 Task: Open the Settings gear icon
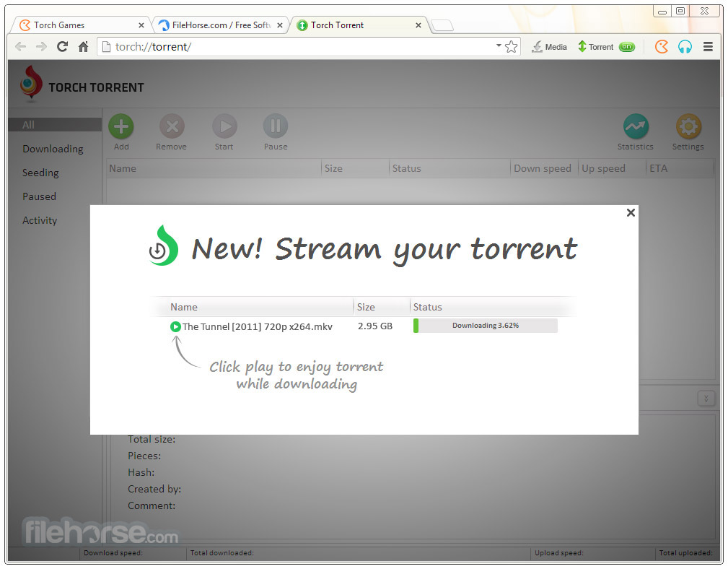(688, 126)
